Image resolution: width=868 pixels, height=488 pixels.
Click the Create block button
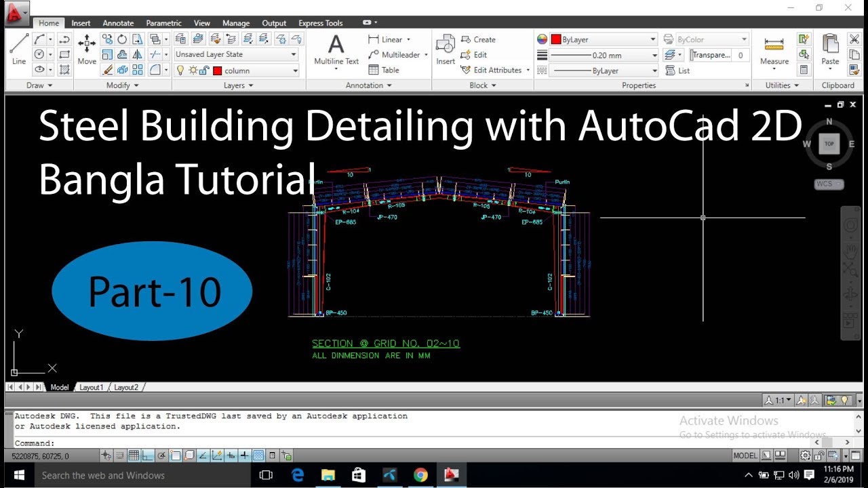(x=479, y=39)
